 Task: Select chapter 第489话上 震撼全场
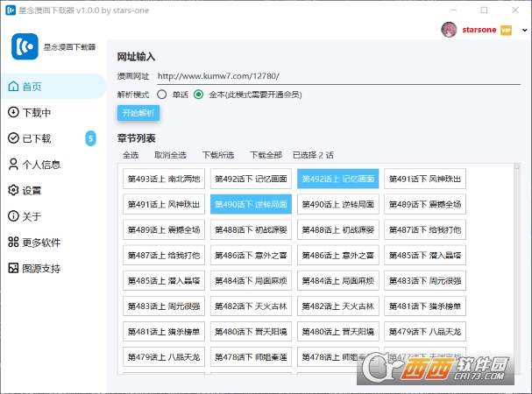(164, 229)
